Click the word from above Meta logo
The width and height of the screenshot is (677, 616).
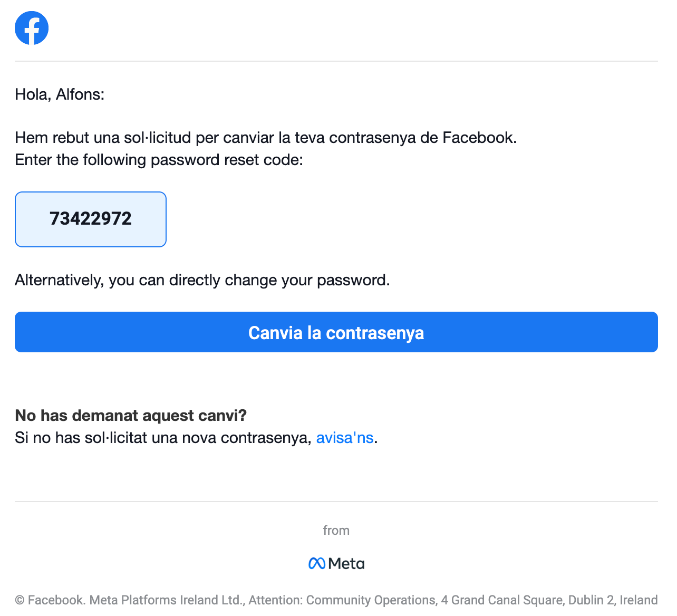336,531
